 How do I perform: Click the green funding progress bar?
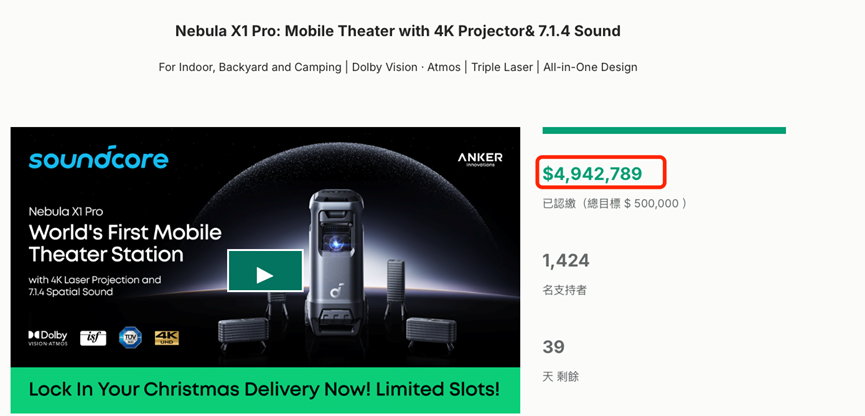(664, 131)
